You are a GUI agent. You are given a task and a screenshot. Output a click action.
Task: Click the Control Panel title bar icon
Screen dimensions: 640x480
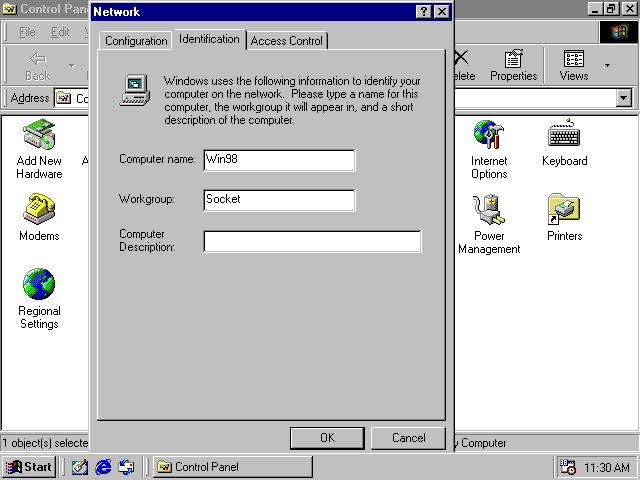pyautogui.click(x=9, y=9)
